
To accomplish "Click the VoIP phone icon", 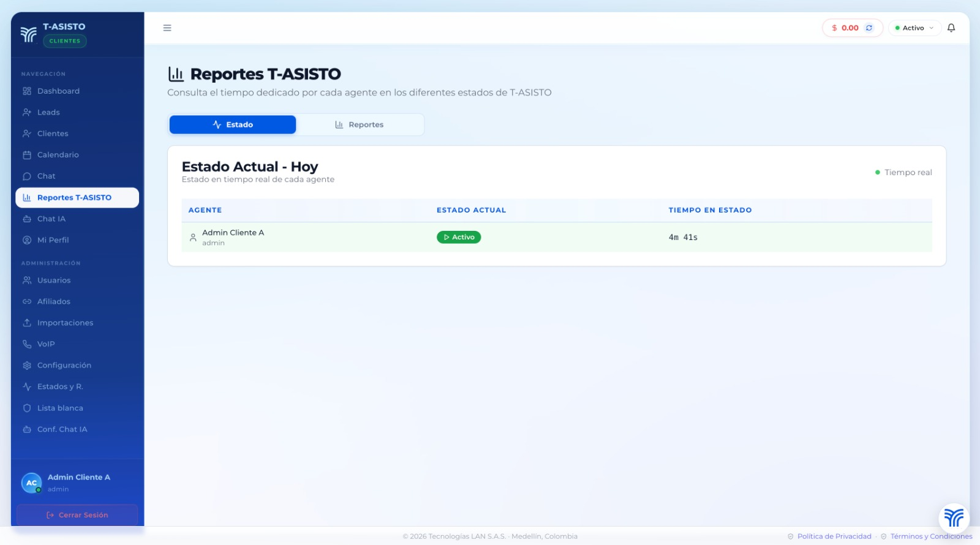I will pyautogui.click(x=27, y=344).
